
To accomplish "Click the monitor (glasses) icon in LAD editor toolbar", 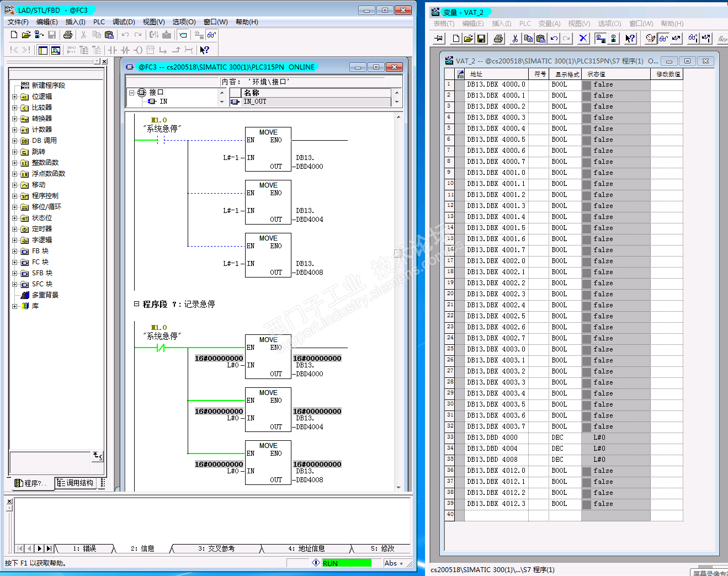I will 211,35.
